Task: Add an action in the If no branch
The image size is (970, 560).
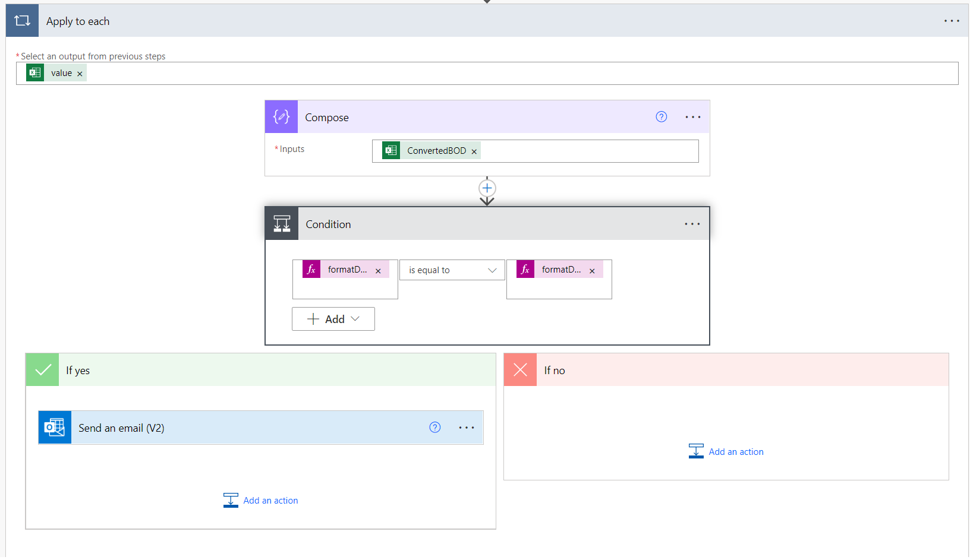Action: [726, 452]
